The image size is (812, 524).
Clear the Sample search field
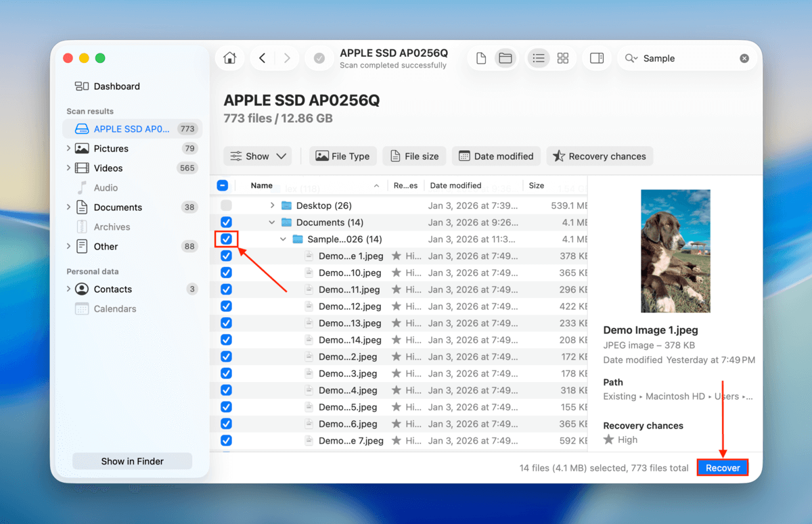744,58
